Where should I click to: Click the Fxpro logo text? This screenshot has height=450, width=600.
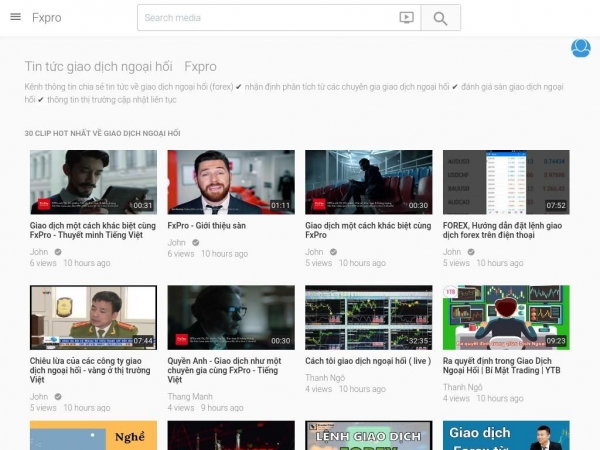pyautogui.click(x=46, y=18)
